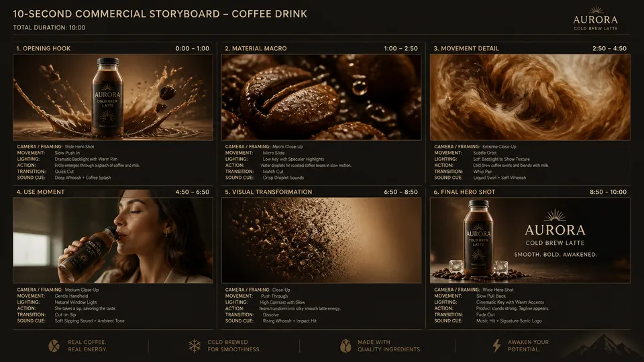
Task: Open the Final Hero Shot bottle thumbnail
Action: [530, 240]
